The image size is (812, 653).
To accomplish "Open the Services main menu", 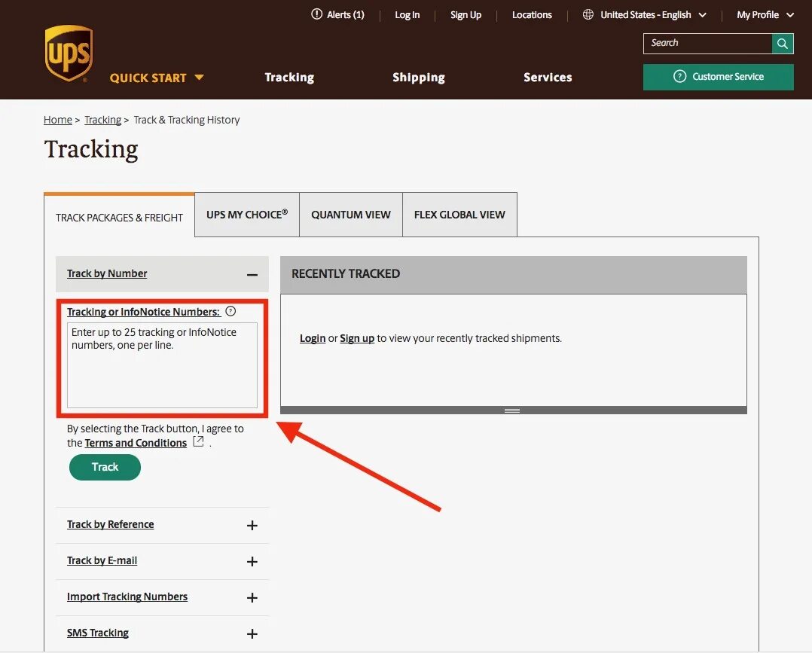I will 548,78.
